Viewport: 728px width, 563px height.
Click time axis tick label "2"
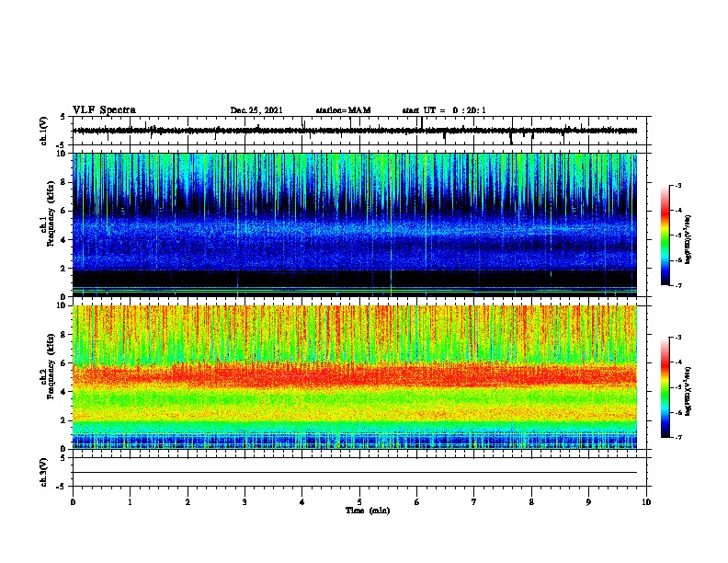(188, 501)
